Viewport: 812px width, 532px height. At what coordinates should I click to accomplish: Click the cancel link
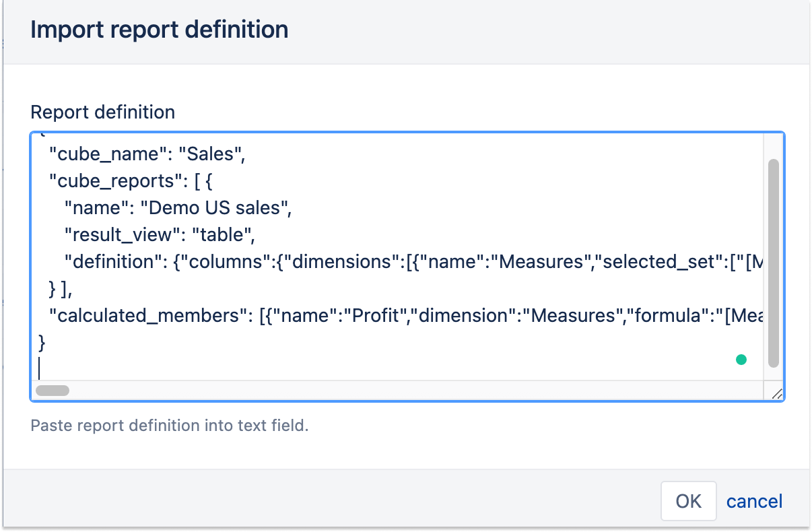pyautogui.click(x=754, y=501)
